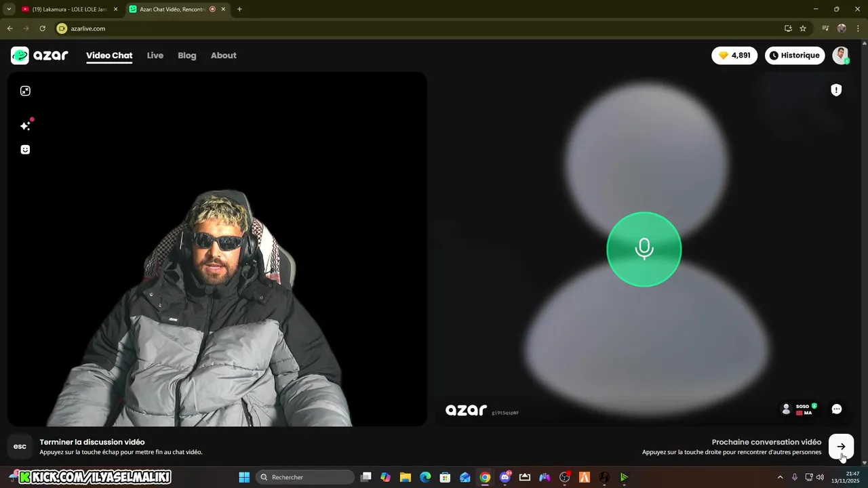Open the sparkle effects icon
The image size is (868, 488).
click(26, 125)
